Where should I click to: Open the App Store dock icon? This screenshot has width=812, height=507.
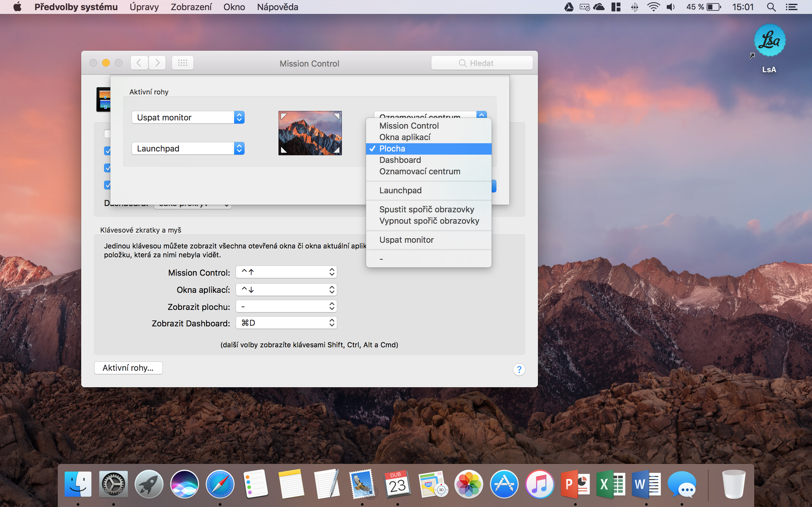click(x=504, y=484)
